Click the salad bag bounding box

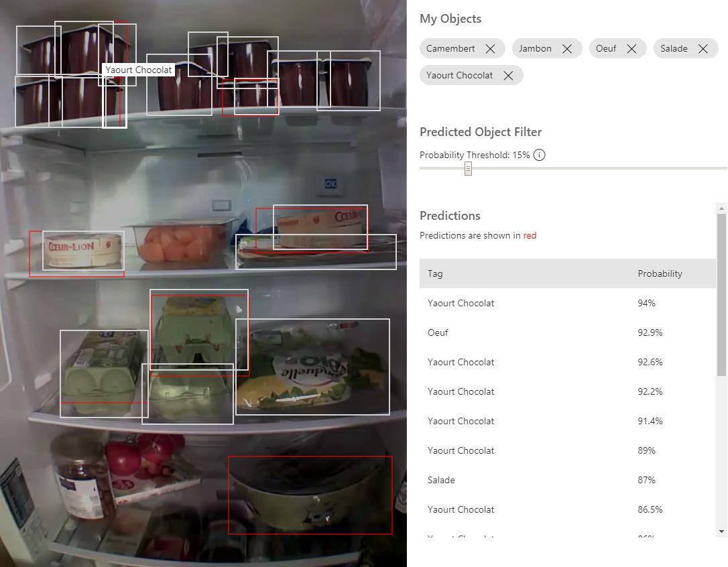312,367
